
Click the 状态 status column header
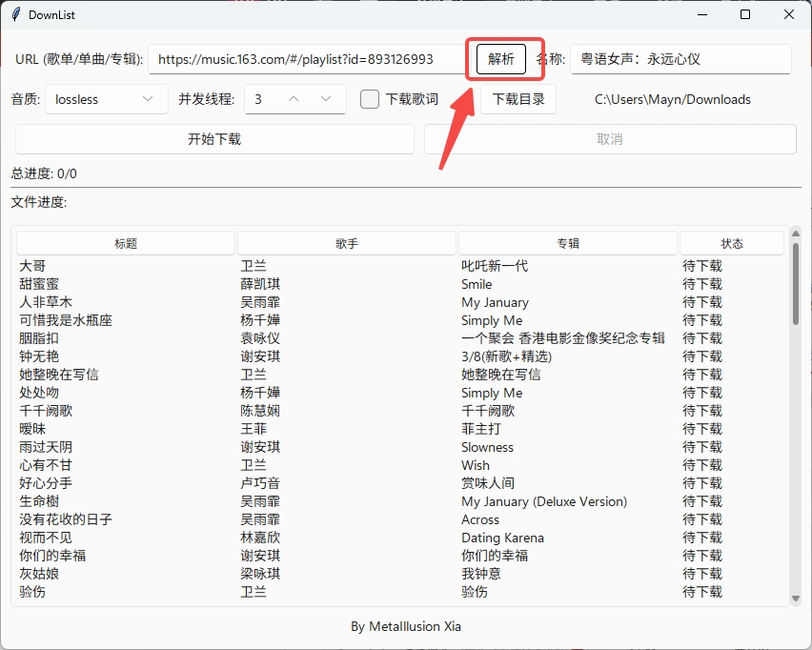pos(731,242)
